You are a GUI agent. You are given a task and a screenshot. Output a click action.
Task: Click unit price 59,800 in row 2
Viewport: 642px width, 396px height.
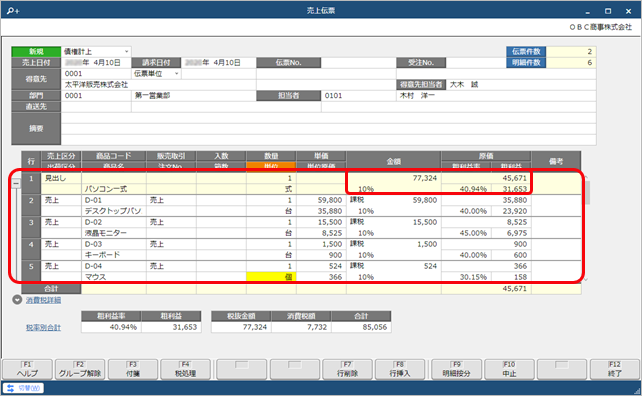click(x=330, y=200)
